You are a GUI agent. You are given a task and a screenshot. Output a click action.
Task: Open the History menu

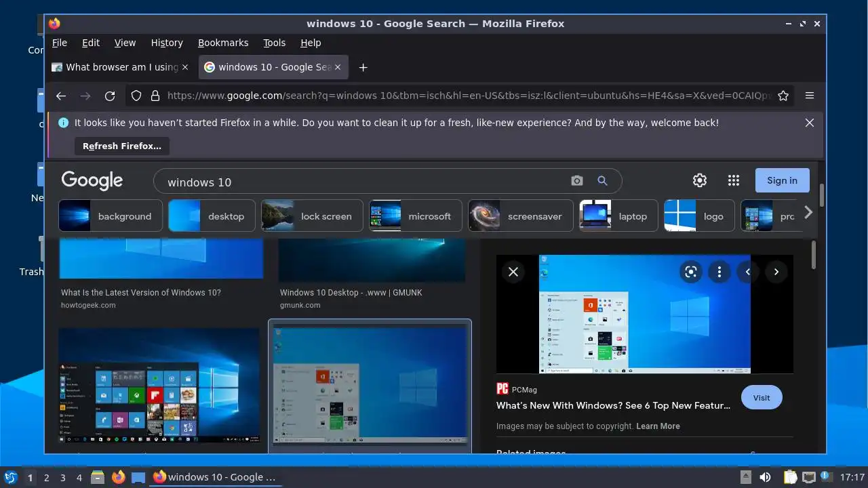[167, 43]
